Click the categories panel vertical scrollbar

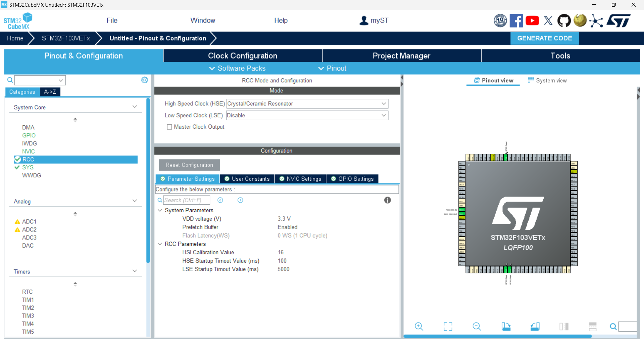point(148,180)
